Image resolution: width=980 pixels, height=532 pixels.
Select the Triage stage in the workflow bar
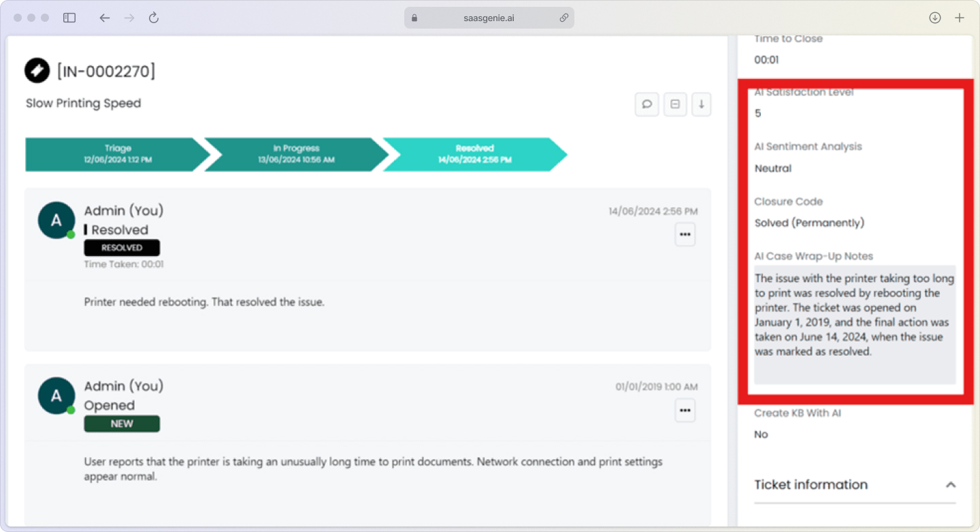coord(117,155)
